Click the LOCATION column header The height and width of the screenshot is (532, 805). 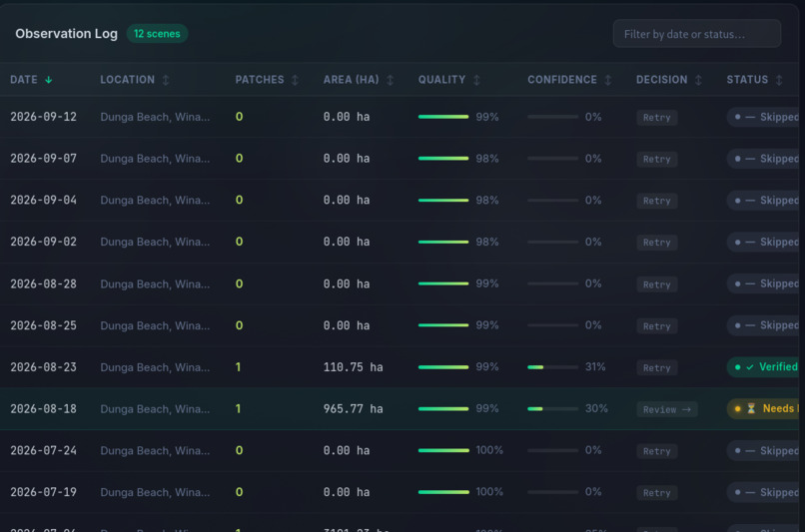point(127,80)
